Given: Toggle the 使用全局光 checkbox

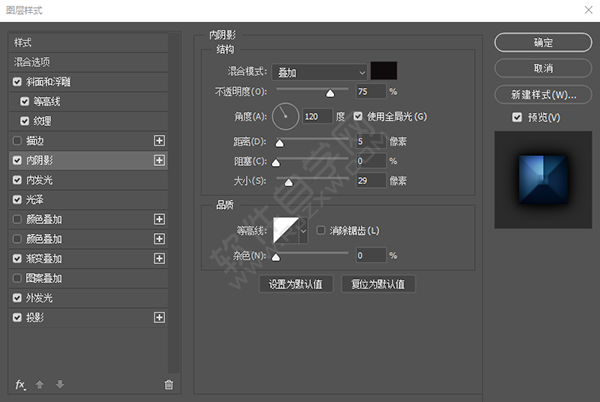Looking at the screenshot, I should (x=359, y=117).
